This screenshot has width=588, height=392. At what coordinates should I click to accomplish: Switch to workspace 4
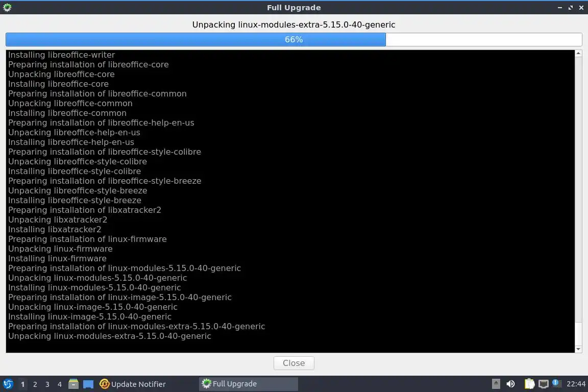coord(60,384)
